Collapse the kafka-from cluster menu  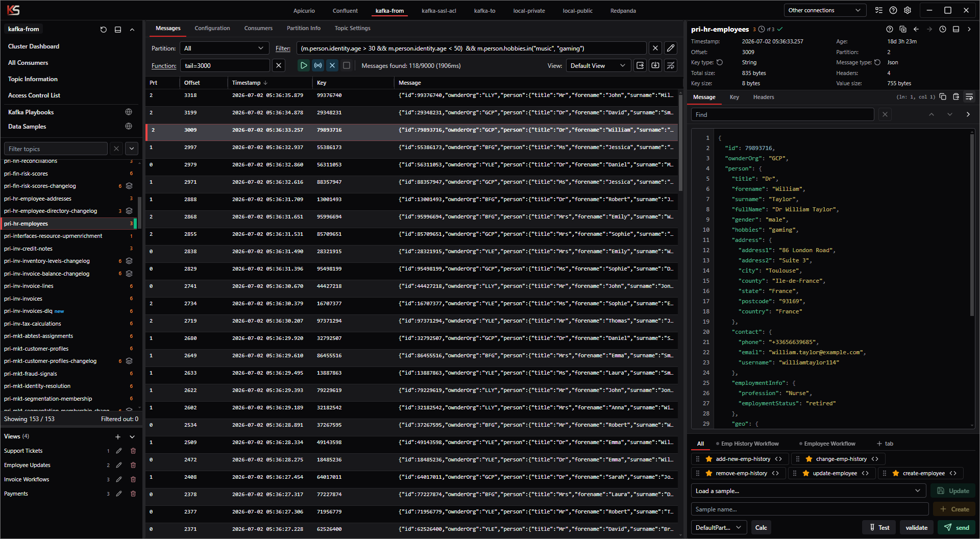point(132,30)
